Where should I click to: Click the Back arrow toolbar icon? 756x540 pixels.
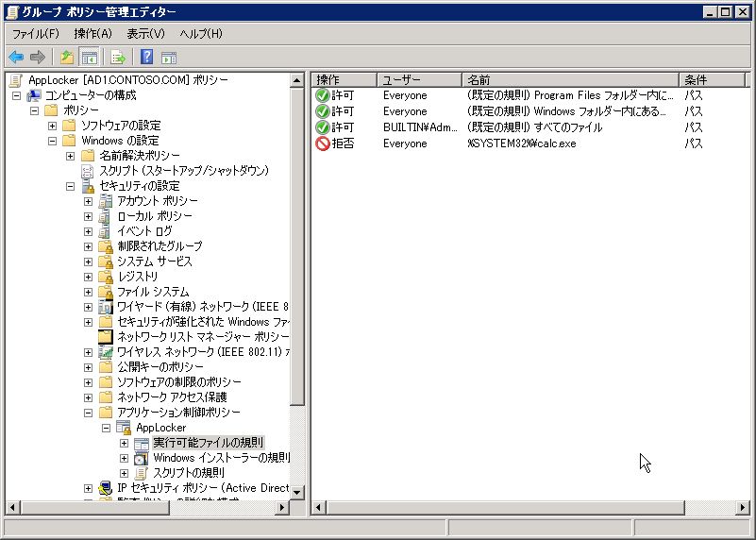pos(16,58)
